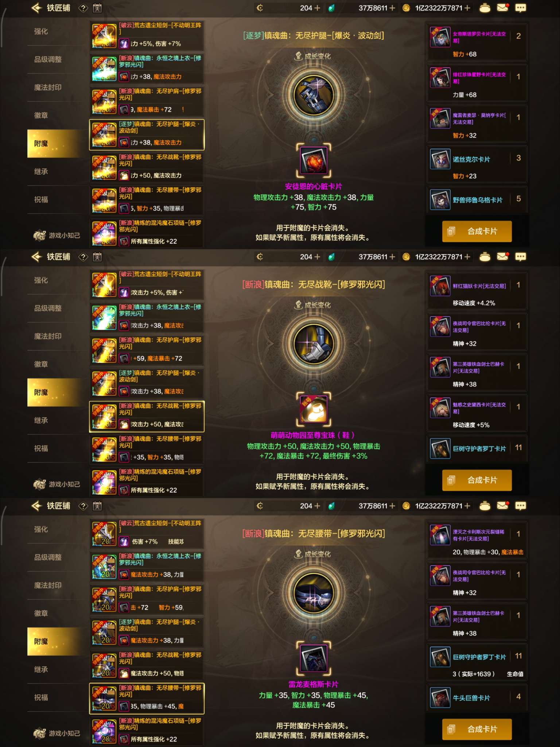This screenshot has width=560, height=747.
Task: Select the 牛头巨兽卡片 card entry
Action: 477,697
